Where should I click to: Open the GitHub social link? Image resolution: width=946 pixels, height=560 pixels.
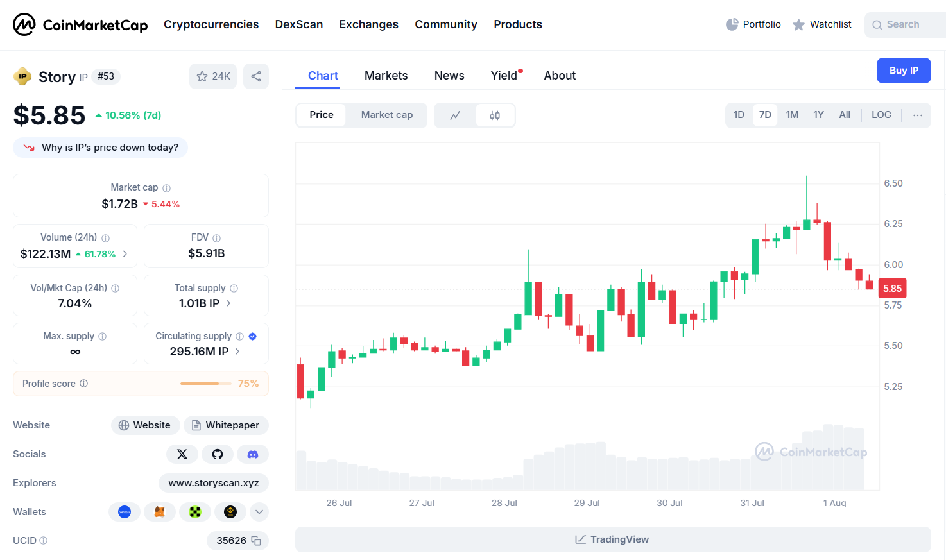pos(218,454)
